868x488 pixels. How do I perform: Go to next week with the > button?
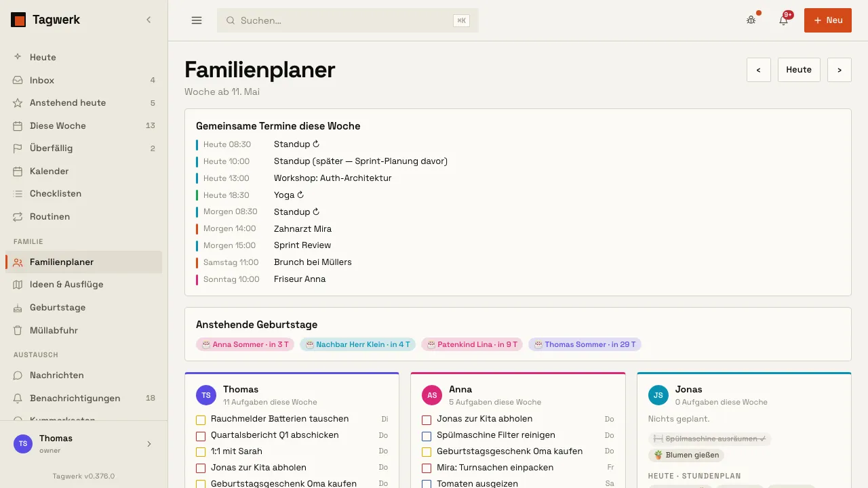[x=840, y=70]
